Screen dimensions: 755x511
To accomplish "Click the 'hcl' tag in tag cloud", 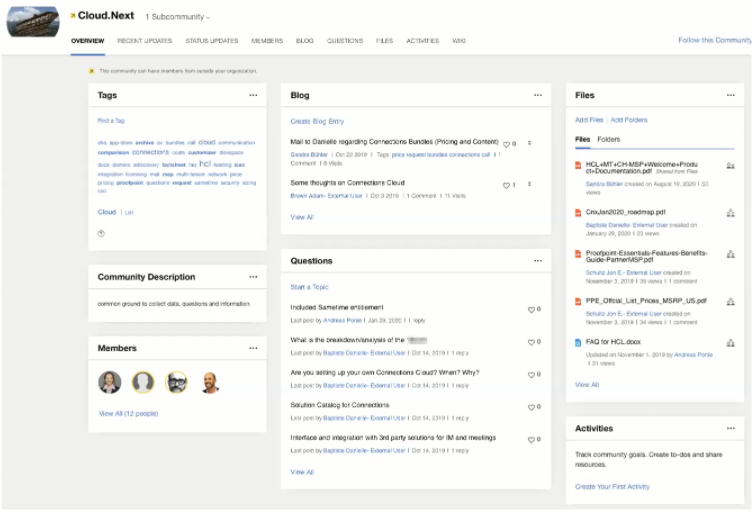I will click(x=205, y=164).
